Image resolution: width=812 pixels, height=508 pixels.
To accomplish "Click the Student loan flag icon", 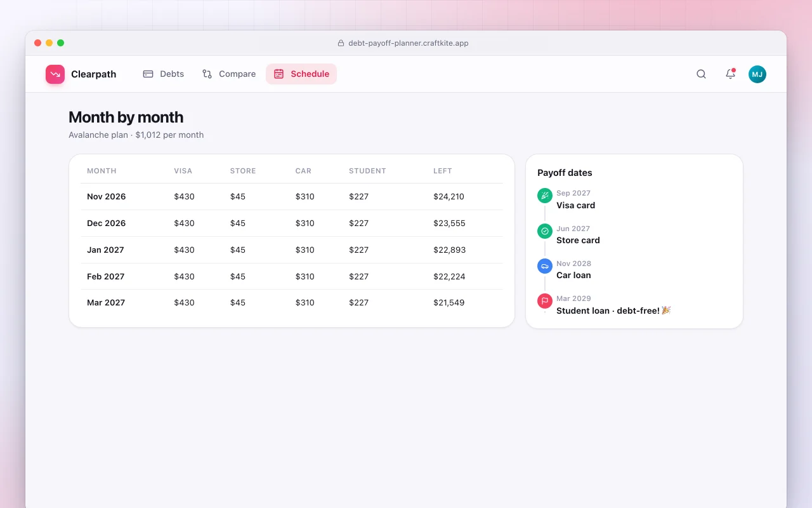I will point(545,301).
